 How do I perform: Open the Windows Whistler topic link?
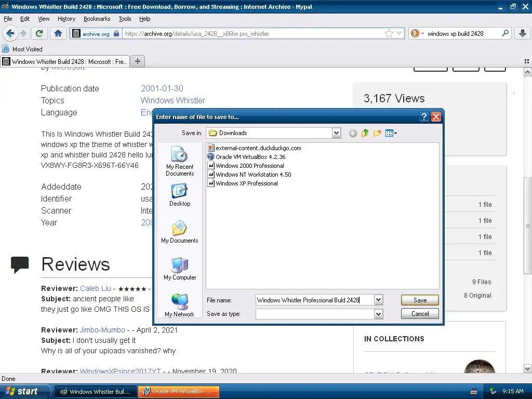(172, 100)
